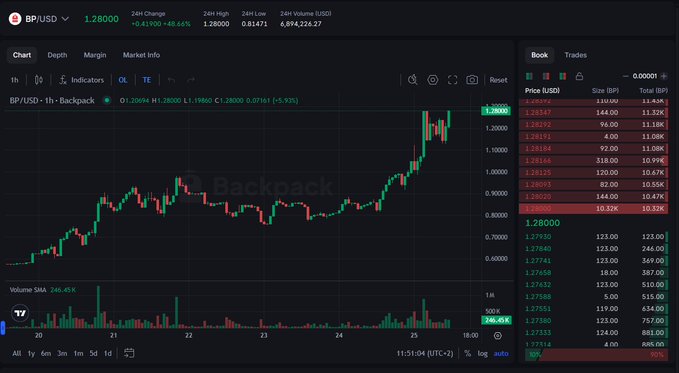Increase order book price grouping
Image resolution: width=679 pixels, height=373 pixels.
(664, 76)
